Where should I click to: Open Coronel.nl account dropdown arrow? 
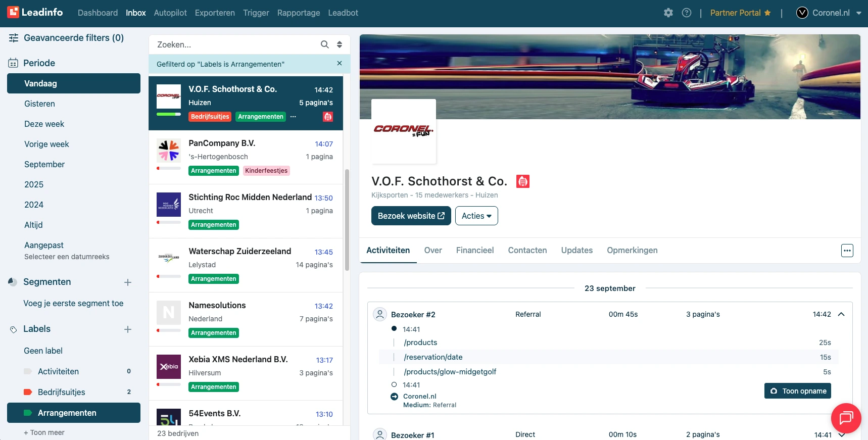(x=859, y=13)
